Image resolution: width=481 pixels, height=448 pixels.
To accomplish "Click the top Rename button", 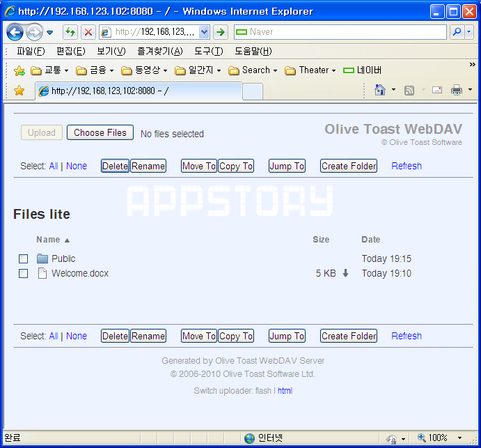I will click(148, 166).
